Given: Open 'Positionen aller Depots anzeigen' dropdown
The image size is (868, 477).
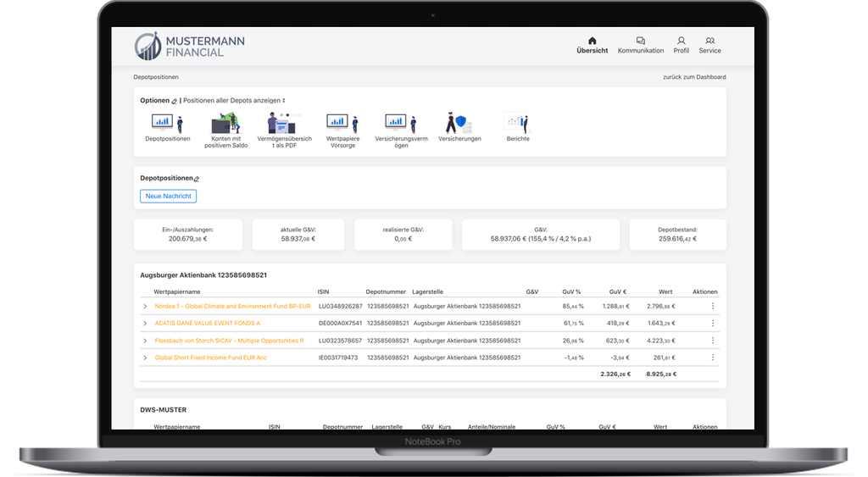Looking at the screenshot, I should [234, 101].
